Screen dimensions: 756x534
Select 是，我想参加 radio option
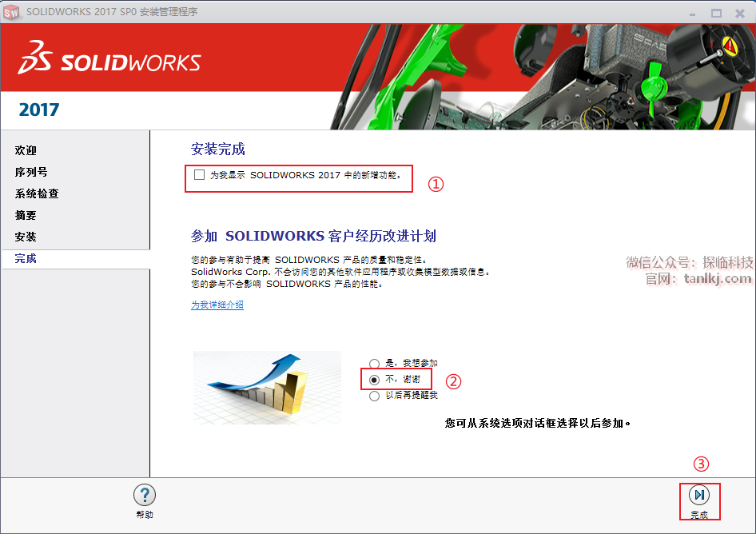[x=374, y=363]
